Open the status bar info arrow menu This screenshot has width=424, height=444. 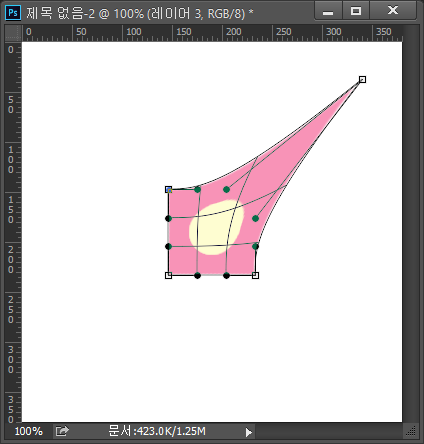(248, 432)
